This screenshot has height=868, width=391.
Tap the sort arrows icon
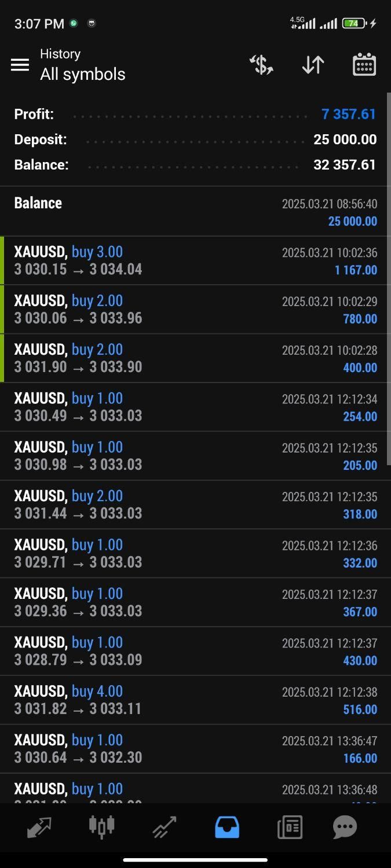pos(313,65)
